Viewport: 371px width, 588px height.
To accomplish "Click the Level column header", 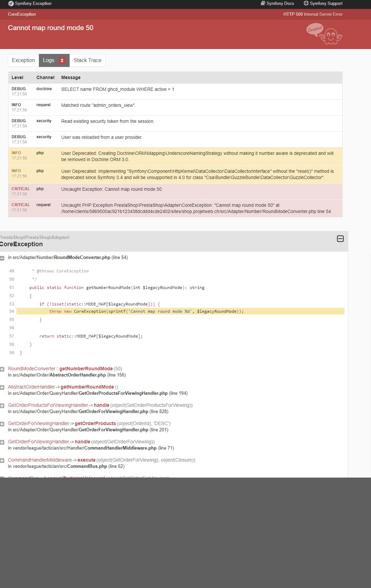I will click(17, 77).
